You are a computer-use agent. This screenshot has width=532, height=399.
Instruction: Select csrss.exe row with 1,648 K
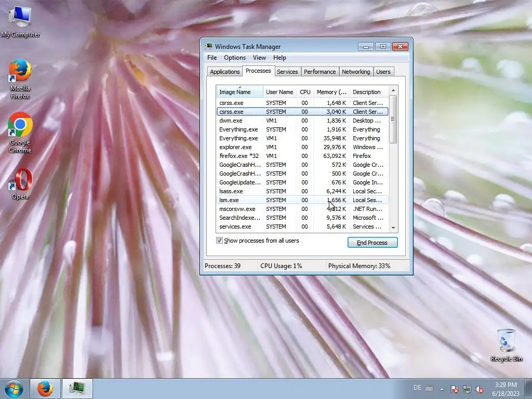302,103
